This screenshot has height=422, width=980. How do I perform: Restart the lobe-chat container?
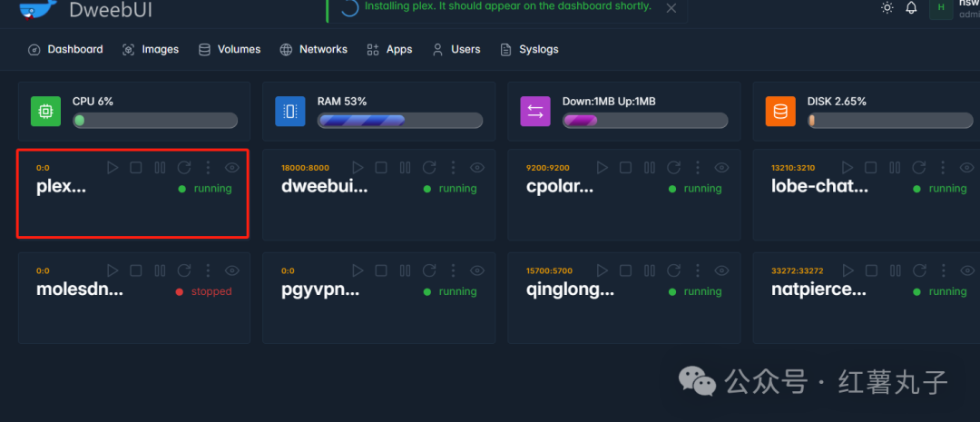click(x=918, y=168)
